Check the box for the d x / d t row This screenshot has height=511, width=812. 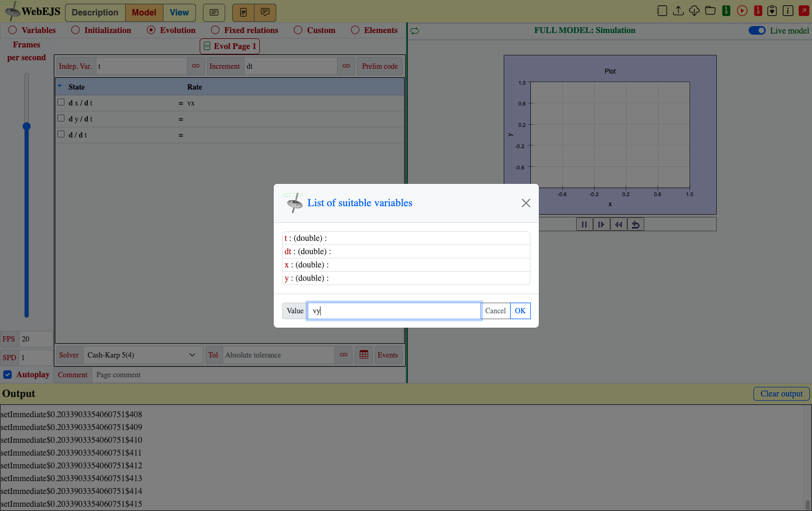[61, 102]
